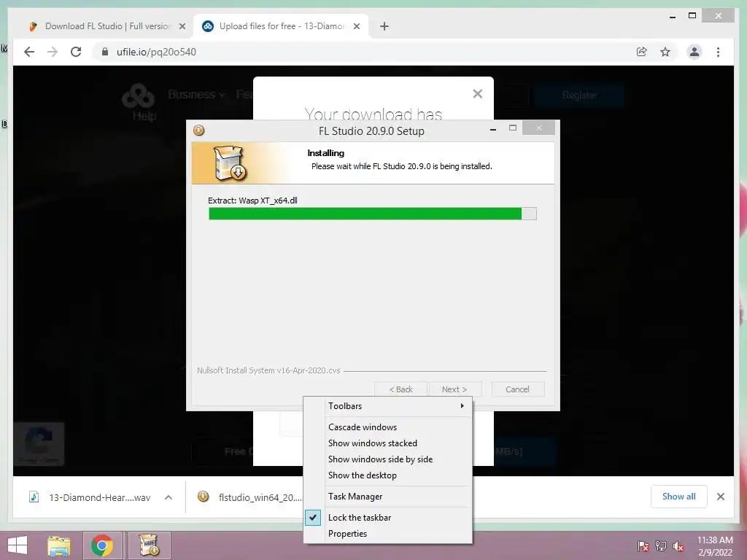The width and height of the screenshot is (747, 560).
Task: Click the ufile.io cloud logo
Action: pos(138,96)
